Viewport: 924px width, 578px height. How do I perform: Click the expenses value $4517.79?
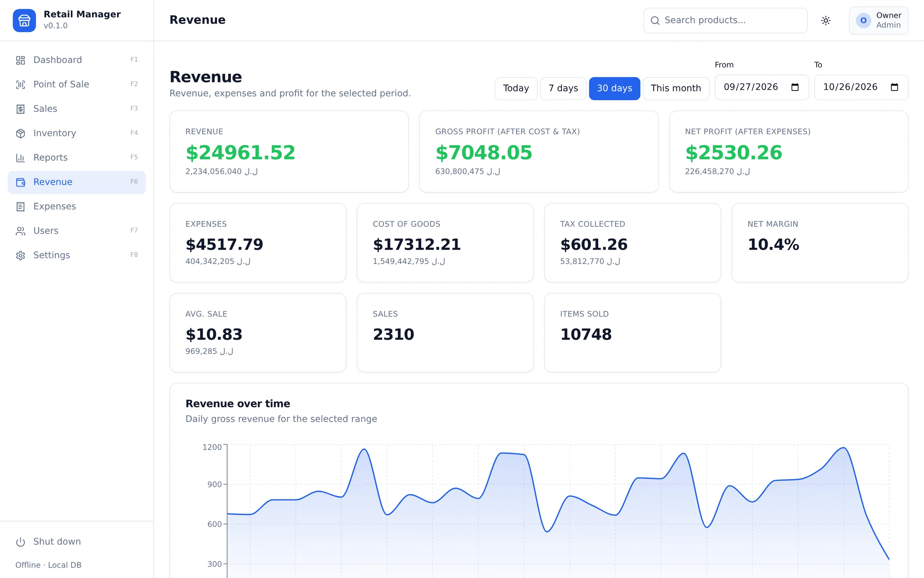pos(224,244)
